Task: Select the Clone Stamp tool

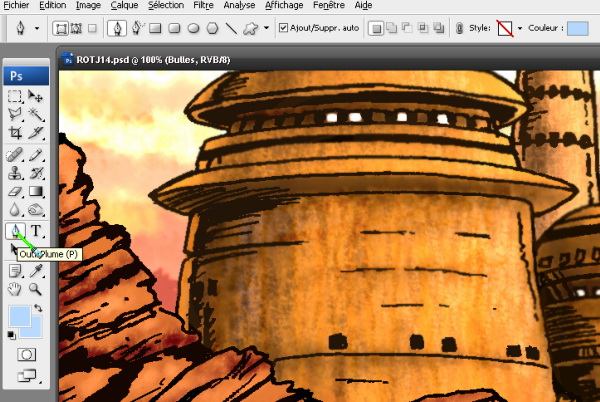Action: 15,173
